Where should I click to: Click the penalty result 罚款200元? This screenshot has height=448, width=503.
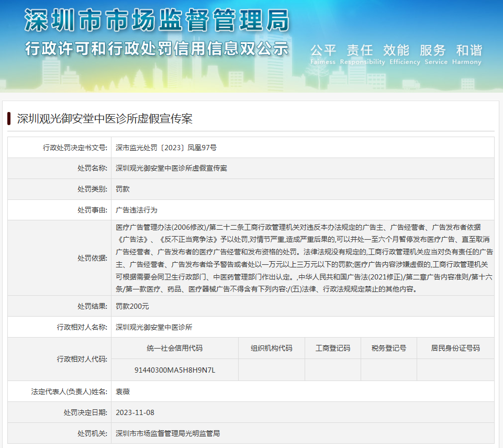[x=132, y=306]
